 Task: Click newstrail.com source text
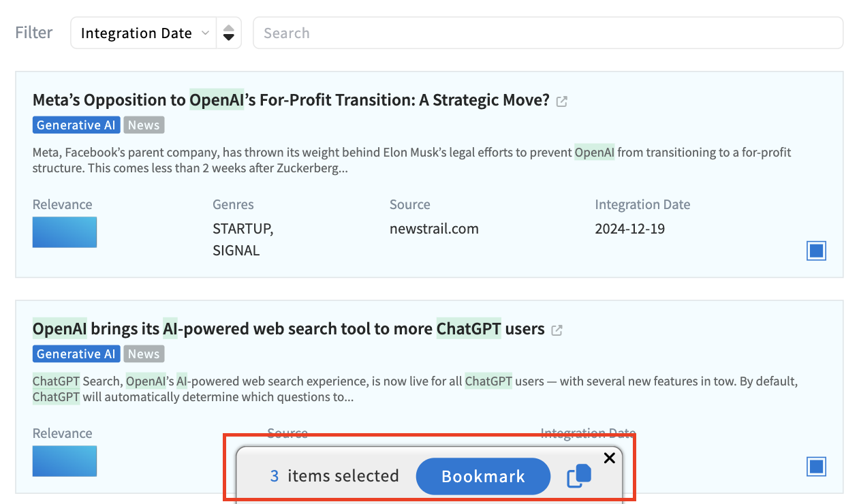434,229
